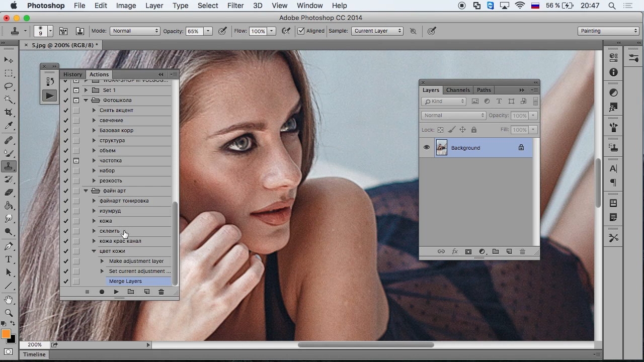The height and width of the screenshot is (362, 644).
Task: Open the brush preset picker arrow
Action: (50, 31)
